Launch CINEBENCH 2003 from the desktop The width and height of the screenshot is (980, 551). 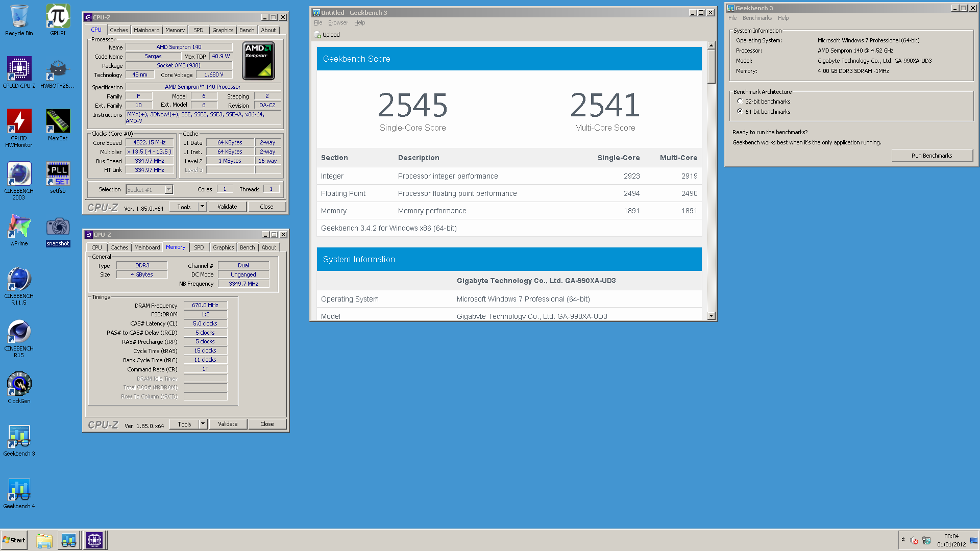[19, 181]
